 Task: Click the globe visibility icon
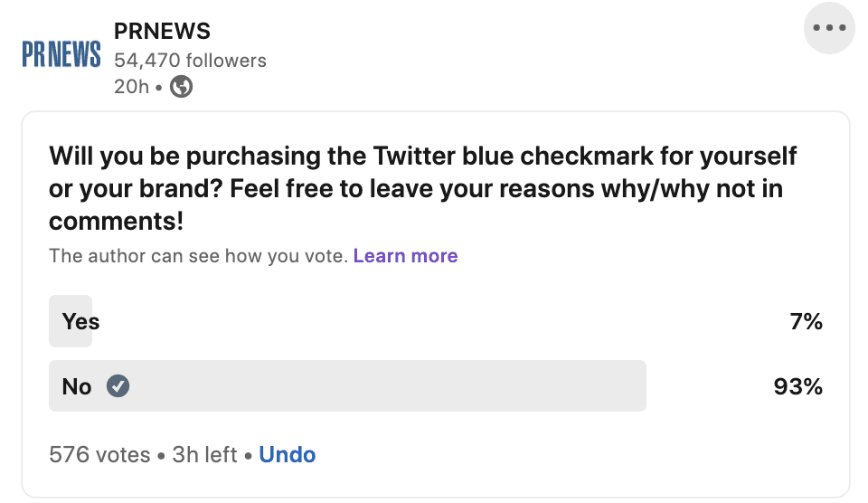[x=182, y=87]
